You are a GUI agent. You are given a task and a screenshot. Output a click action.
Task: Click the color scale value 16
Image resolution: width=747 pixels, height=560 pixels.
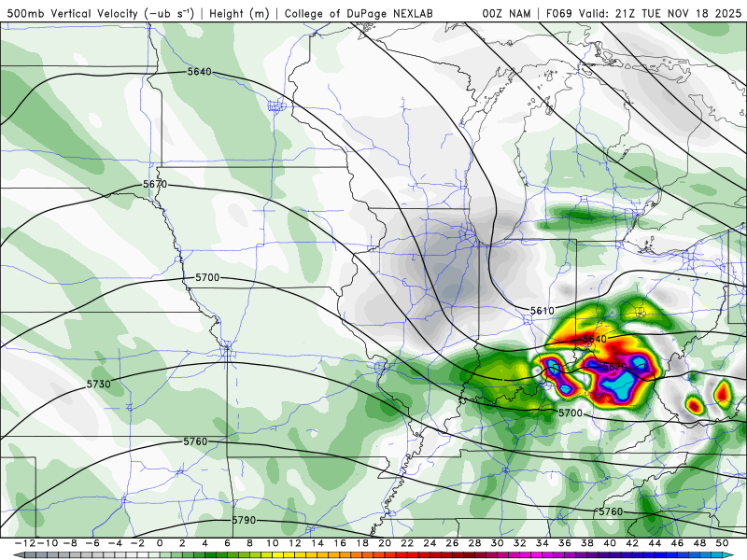(340, 543)
